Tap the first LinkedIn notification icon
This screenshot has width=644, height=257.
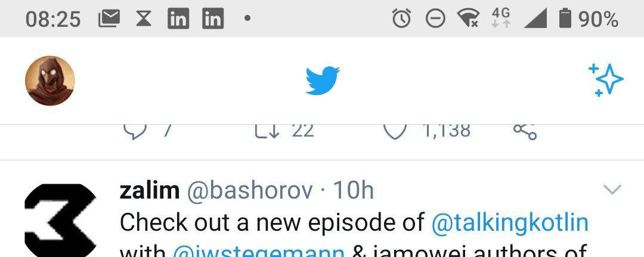[178, 19]
